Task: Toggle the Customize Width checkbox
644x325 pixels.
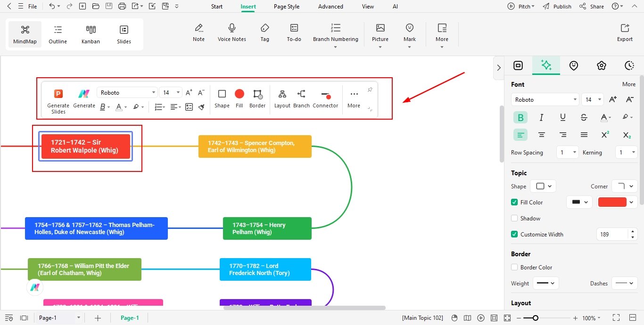Action: [x=514, y=234]
